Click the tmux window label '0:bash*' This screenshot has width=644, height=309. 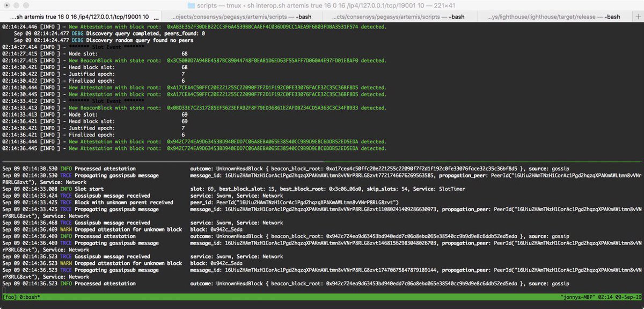30,297
